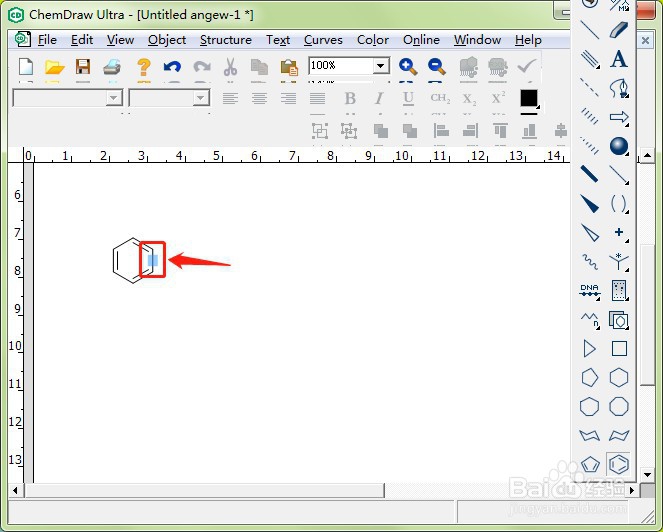The image size is (663, 532).
Task: Click the New Document icon
Action: [x=26, y=67]
